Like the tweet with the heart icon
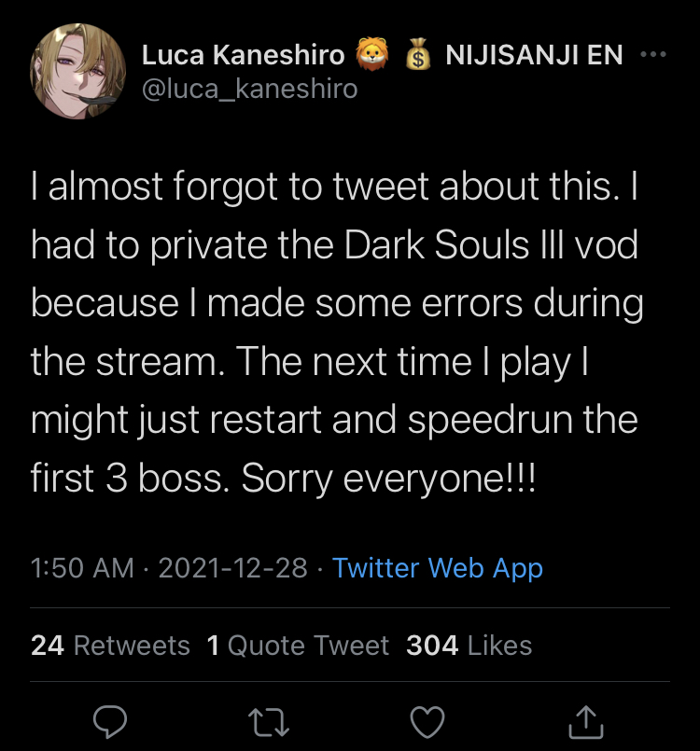The width and height of the screenshot is (700, 751). pyautogui.click(x=428, y=720)
